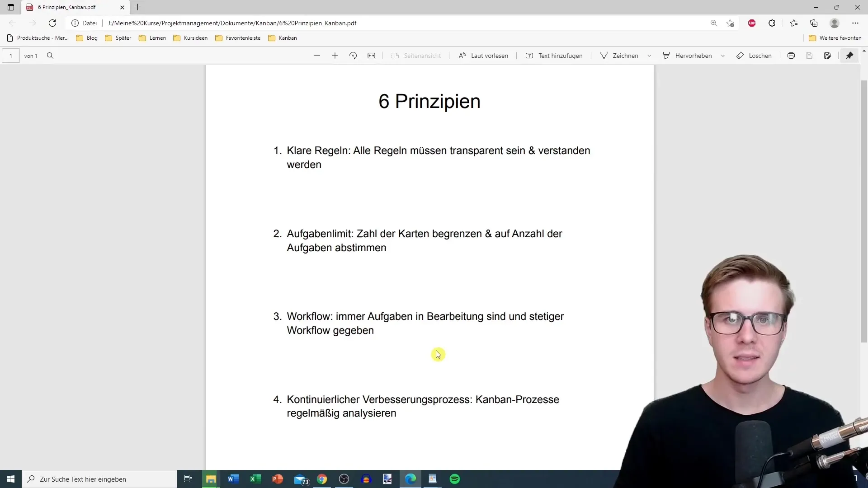Launch Spotify from the taskbar
The width and height of the screenshot is (868, 488).
(455, 479)
